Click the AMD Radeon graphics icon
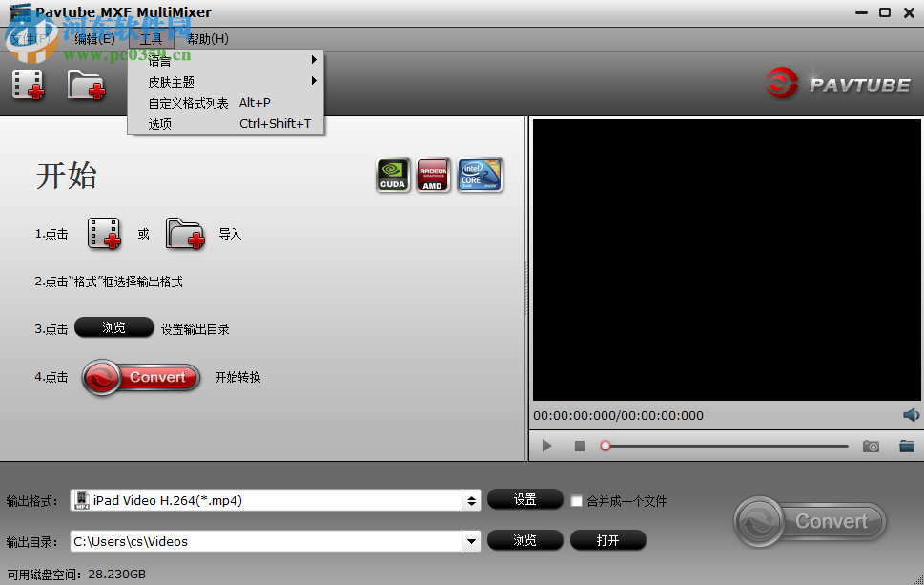This screenshot has width=924, height=585. point(433,175)
